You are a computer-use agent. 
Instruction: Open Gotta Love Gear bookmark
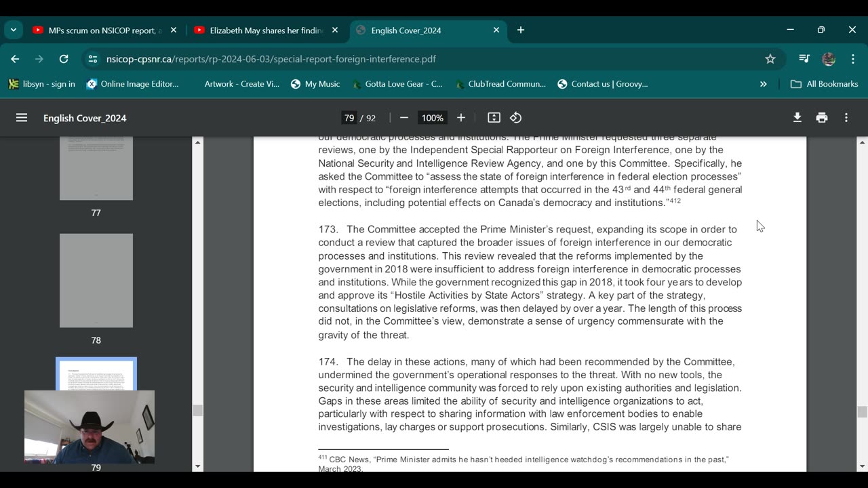pyautogui.click(x=397, y=84)
